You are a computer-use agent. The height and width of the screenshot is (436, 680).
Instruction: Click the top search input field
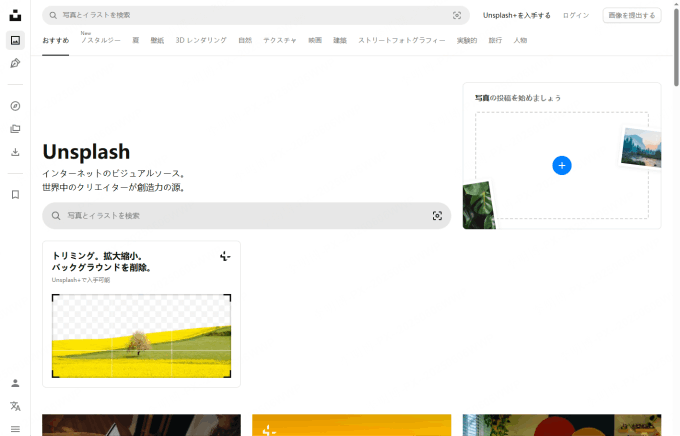256,15
